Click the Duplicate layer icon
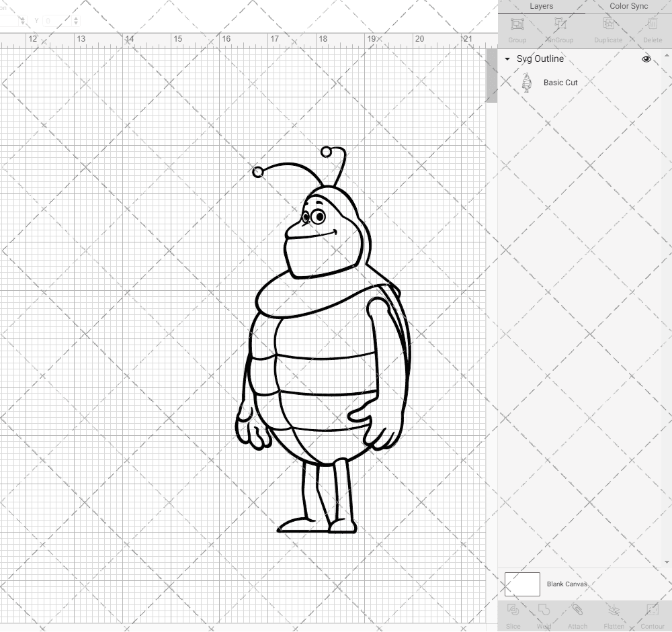 coord(608,24)
